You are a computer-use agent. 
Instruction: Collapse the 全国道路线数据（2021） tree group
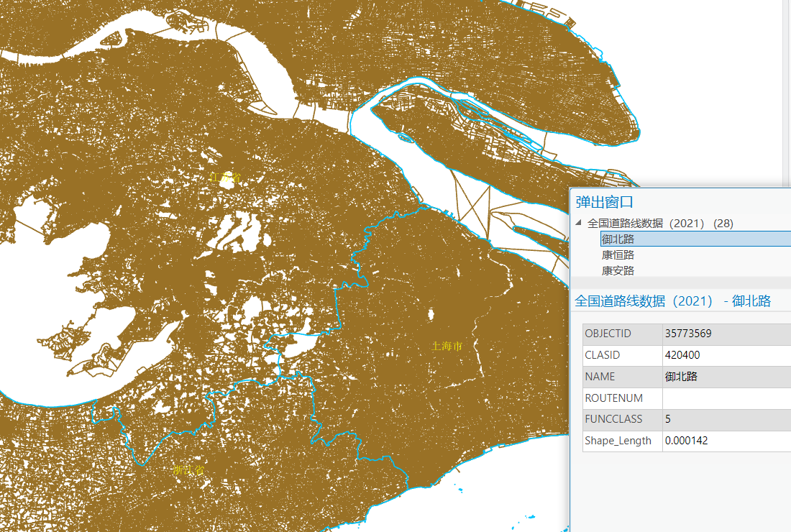tap(579, 222)
